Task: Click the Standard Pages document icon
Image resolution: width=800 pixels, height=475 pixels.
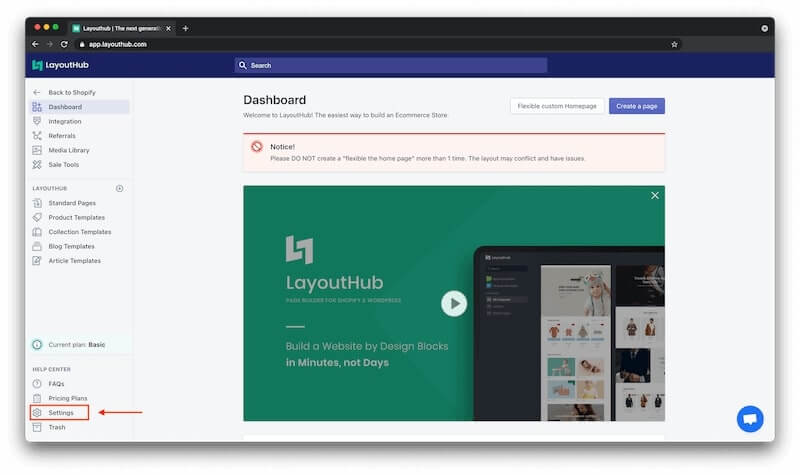Action: pos(37,203)
